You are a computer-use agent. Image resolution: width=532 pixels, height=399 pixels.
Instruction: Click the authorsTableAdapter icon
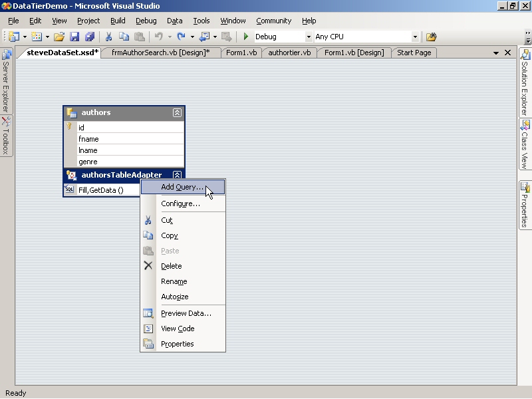click(x=72, y=175)
